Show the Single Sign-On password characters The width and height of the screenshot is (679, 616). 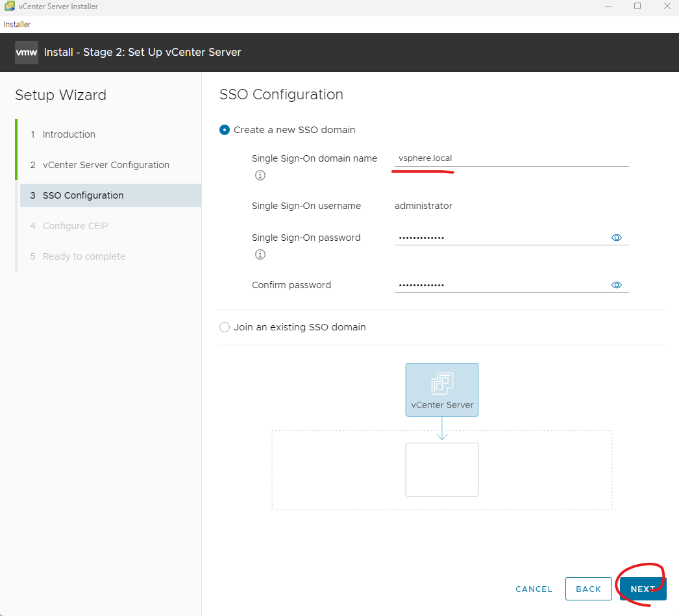[x=616, y=238]
